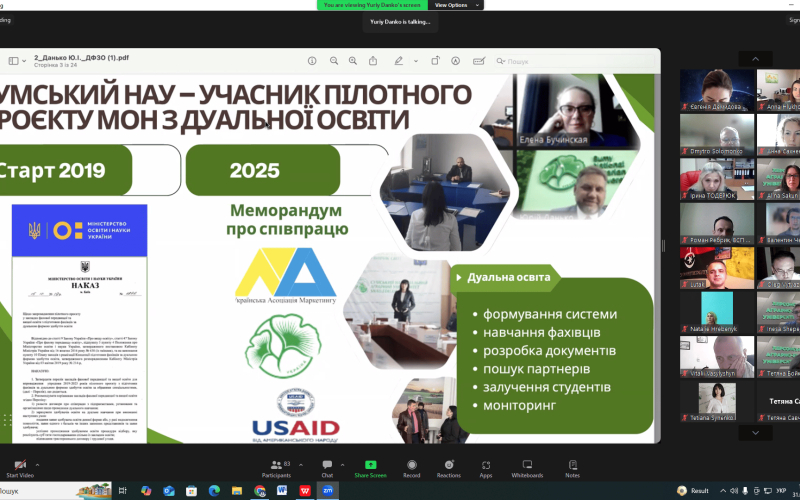The width and height of the screenshot is (800, 500).
Task: Click the 'You are viewing Yuriy Danko's screen' banner
Action: point(372,5)
